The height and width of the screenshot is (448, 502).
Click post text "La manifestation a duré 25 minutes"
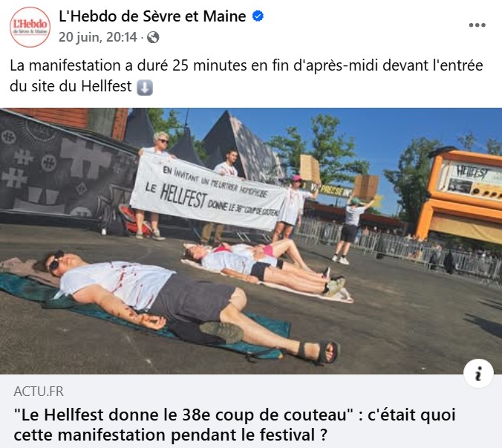tap(128, 65)
